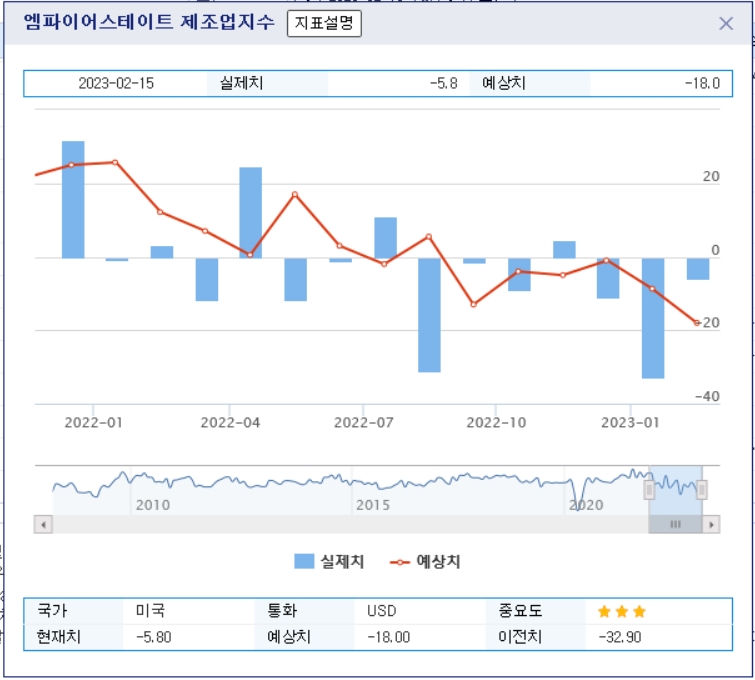755x680 pixels.
Task: Grab the scrollbar thumb in range navigator
Action: 675,524
